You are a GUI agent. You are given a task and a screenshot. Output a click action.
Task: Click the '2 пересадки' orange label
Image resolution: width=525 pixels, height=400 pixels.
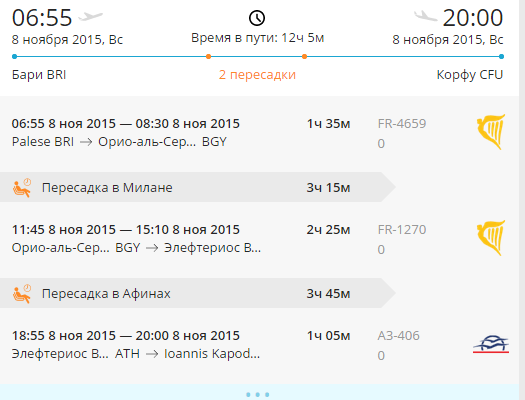257,75
